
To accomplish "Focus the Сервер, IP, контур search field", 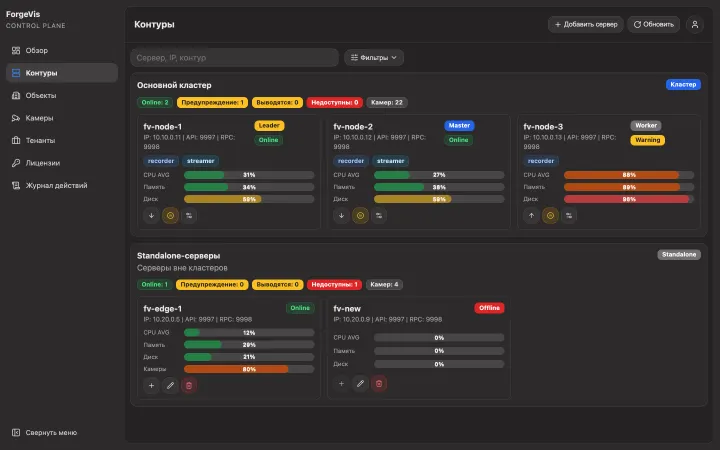I will [235, 57].
